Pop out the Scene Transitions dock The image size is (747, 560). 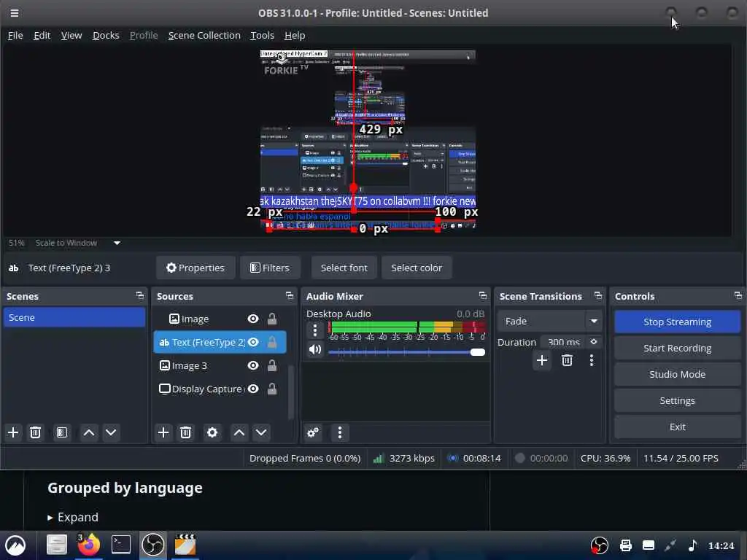pyautogui.click(x=598, y=296)
